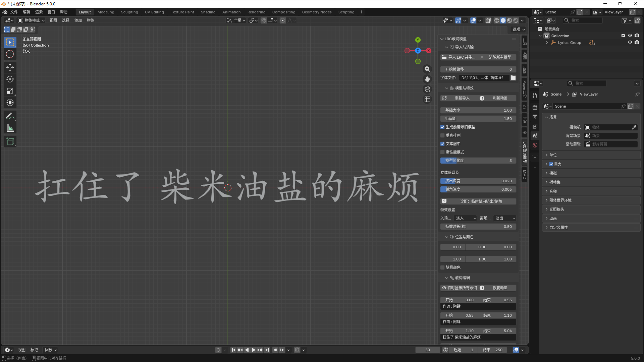Jump to the last frame
Image resolution: width=644 pixels, height=362 pixels.
coord(267,350)
